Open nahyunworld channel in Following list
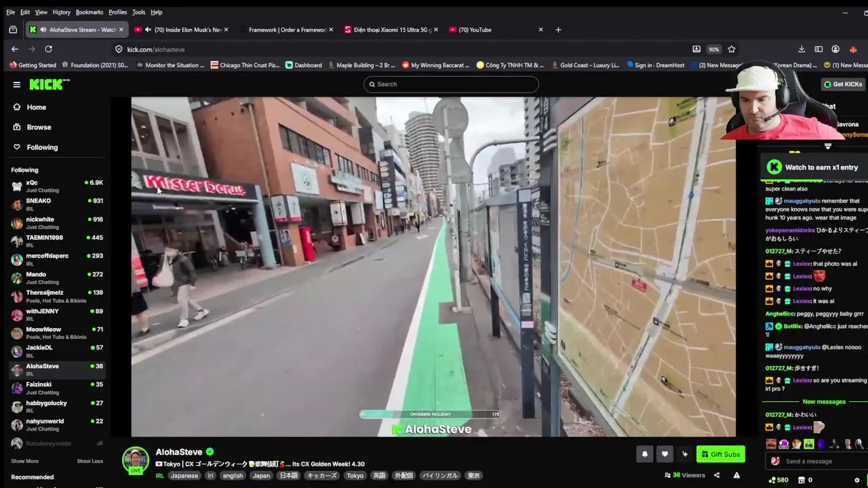868x488 pixels. pyautogui.click(x=57, y=424)
